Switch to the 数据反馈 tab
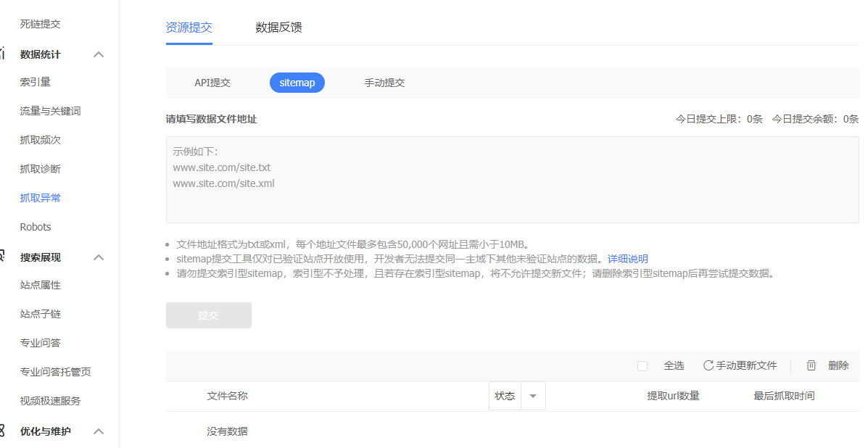Screen dimensions: 868x448 278,28
